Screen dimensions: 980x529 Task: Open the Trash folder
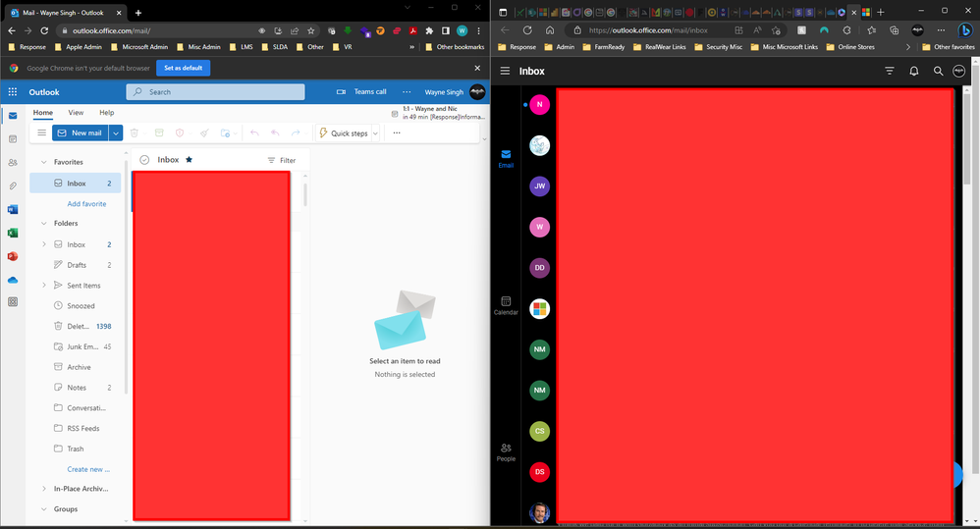click(x=76, y=449)
